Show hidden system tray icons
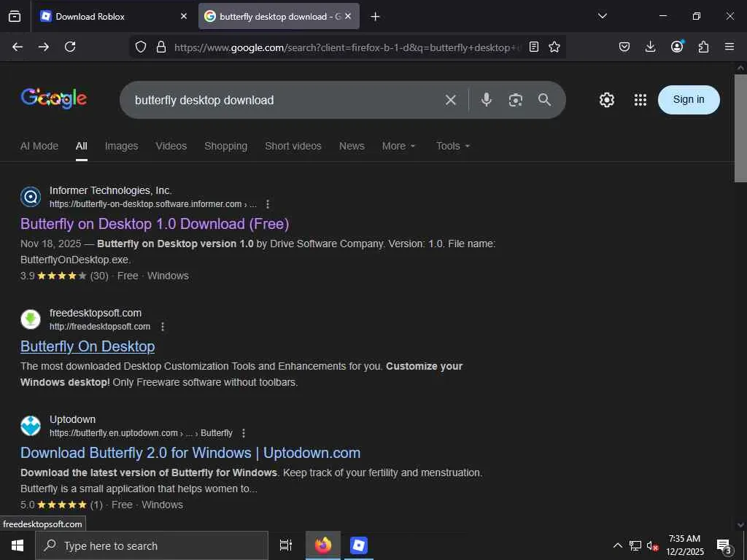 coord(617,545)
